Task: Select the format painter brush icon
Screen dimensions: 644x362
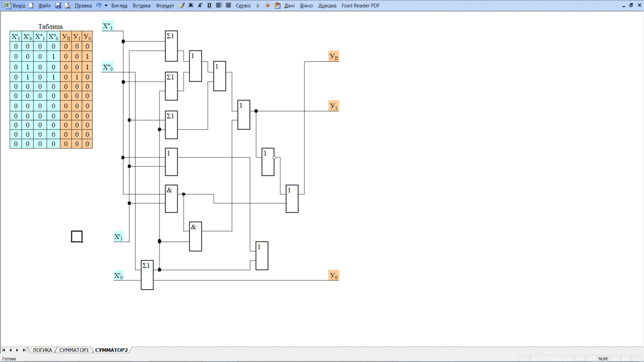Action: point(181,5)
